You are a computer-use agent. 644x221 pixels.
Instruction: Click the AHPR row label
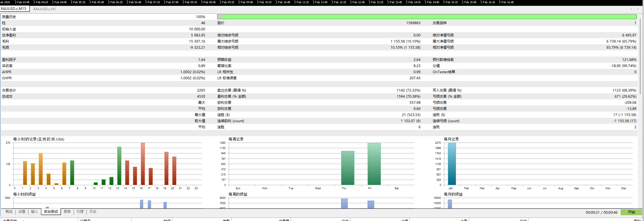[7, 72]
